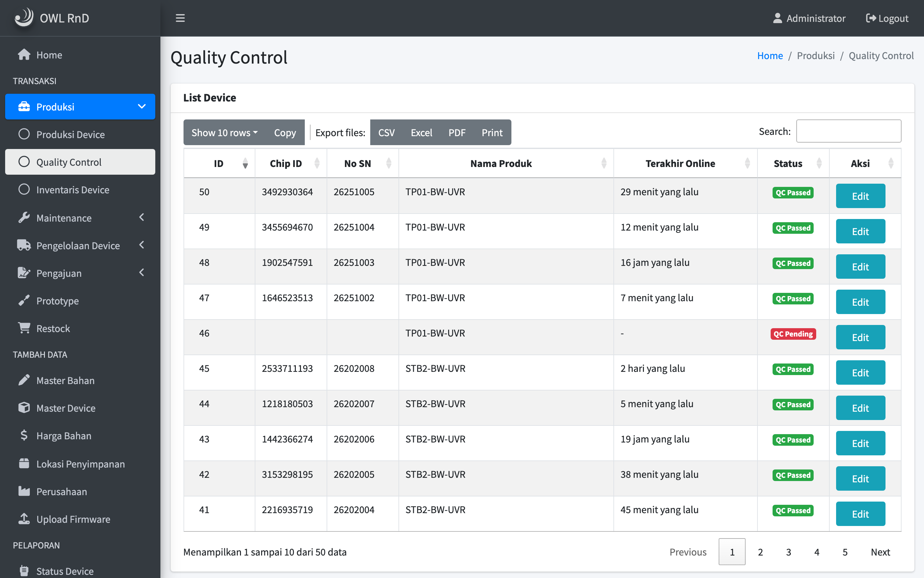The height and width of the screenshot is (578, 924).
Task: Select Produksi Device submenu item
Action: tap(80, 134)
